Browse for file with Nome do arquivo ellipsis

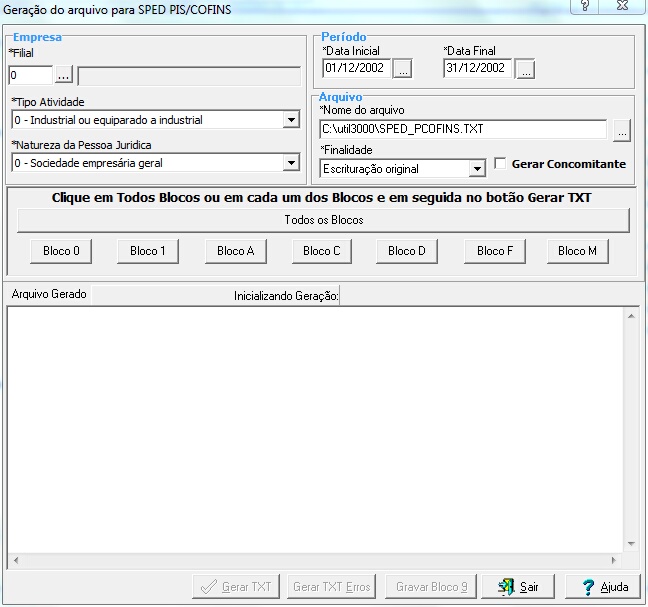pos(622,131)
